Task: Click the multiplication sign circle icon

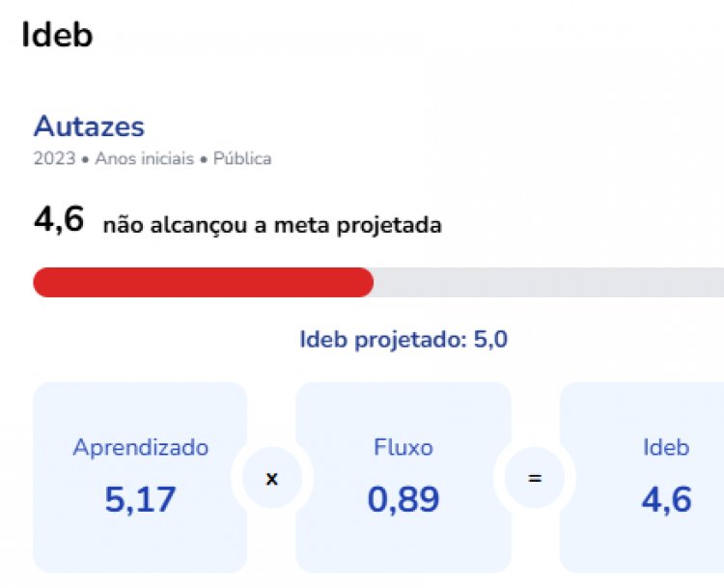Action: (x=271, y=478)
